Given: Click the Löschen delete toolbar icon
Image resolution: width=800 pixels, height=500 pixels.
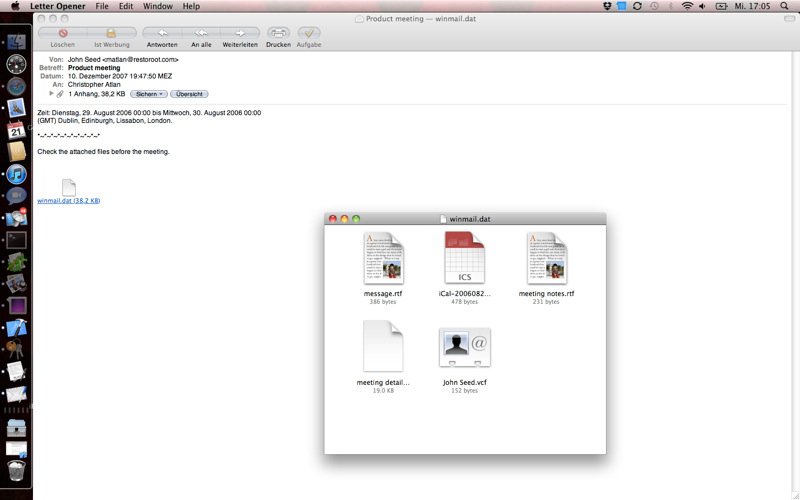Looking at the screenshot, I should pyautogui.click(x=63, y=33).
